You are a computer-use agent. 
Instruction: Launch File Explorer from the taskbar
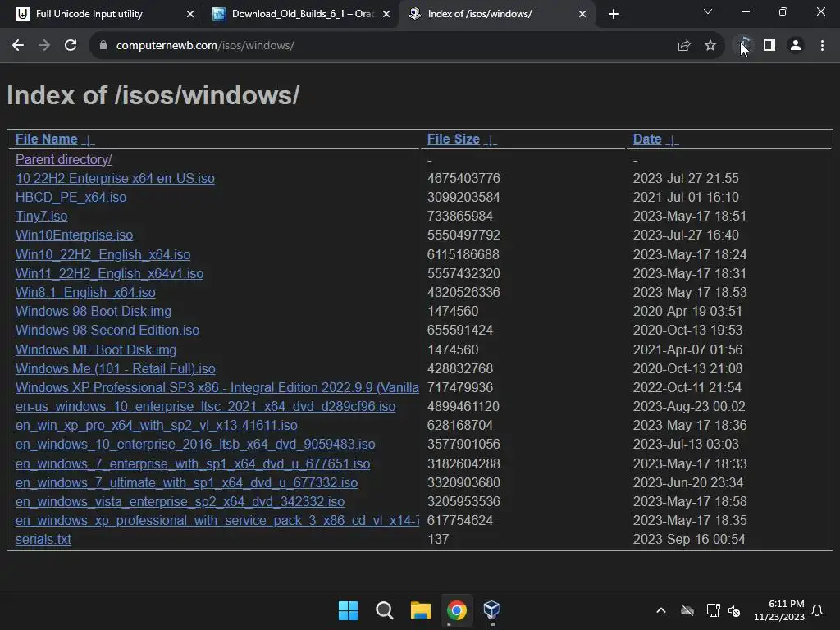click(x=421, y=610)
